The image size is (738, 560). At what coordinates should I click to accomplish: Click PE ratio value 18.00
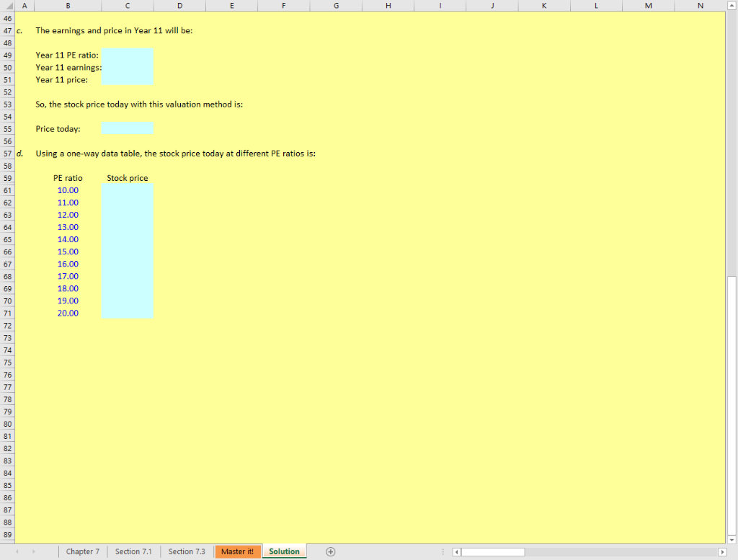point(68,288)
